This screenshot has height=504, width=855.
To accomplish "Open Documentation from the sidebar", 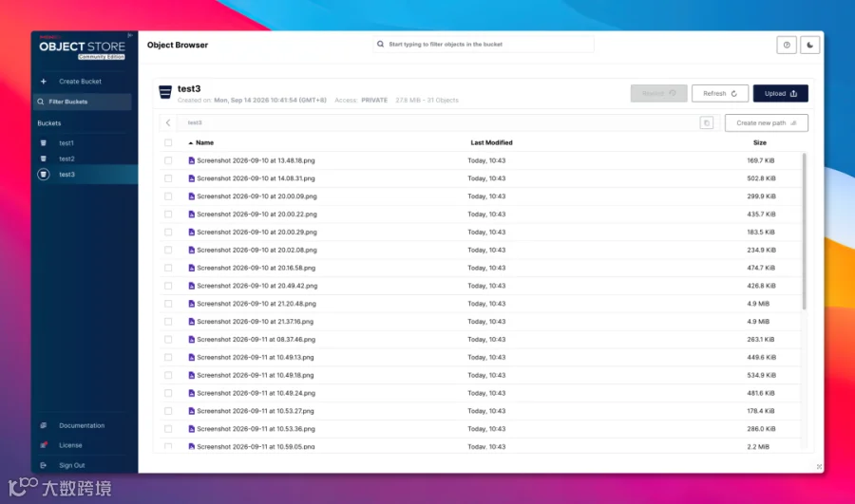I will click(82, 425).
